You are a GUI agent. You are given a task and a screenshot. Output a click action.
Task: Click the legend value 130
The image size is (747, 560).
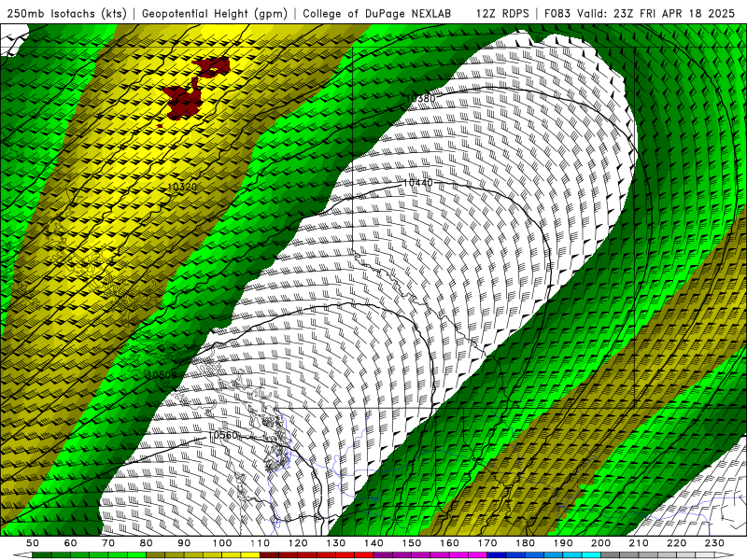(x=336, y=543)
